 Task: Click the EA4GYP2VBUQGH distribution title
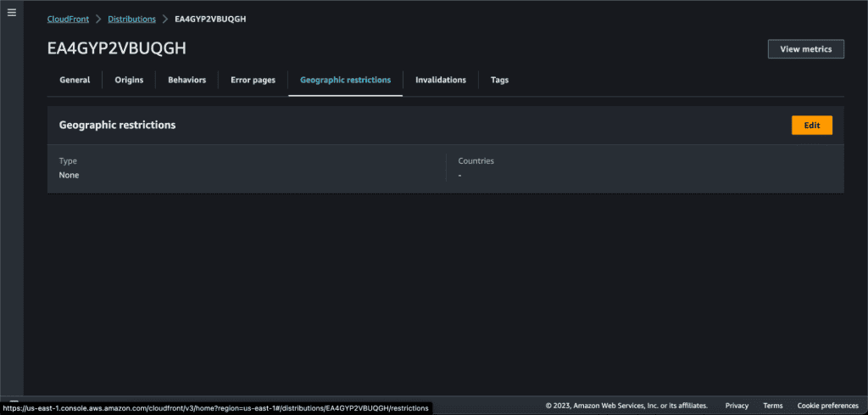click(x=117, y=48)
